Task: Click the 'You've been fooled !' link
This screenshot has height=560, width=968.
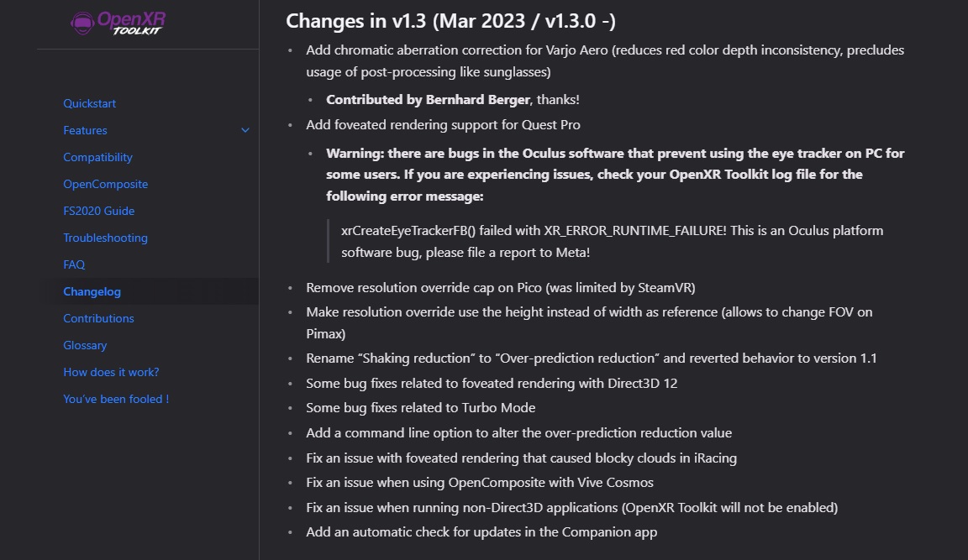Action: (116, 399)
